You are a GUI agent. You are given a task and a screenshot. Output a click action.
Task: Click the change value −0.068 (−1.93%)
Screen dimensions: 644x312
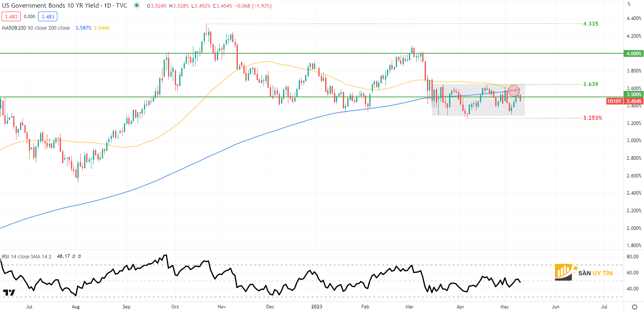coord(253,6)
